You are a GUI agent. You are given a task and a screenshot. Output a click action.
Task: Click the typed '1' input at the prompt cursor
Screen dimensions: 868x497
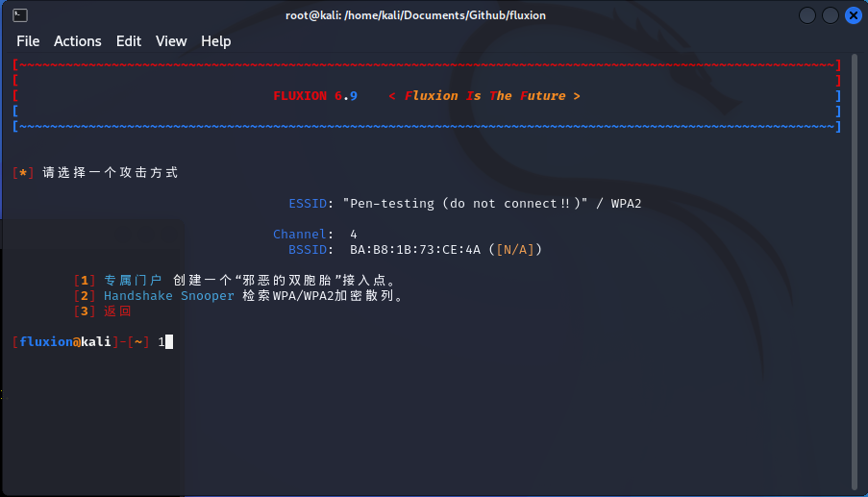coord(161,342)
